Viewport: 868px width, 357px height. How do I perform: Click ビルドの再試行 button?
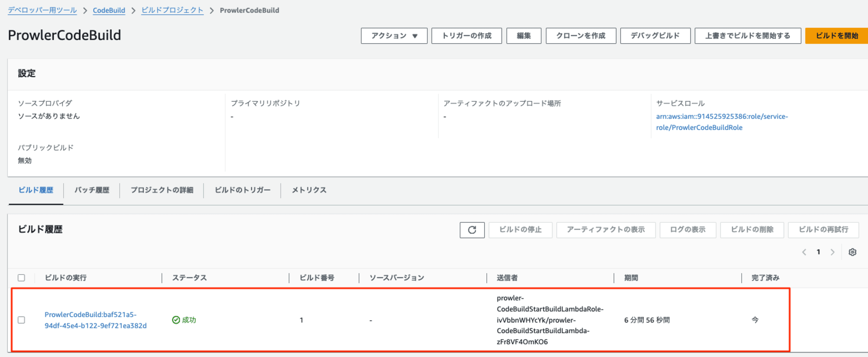[x=823, y=230]
